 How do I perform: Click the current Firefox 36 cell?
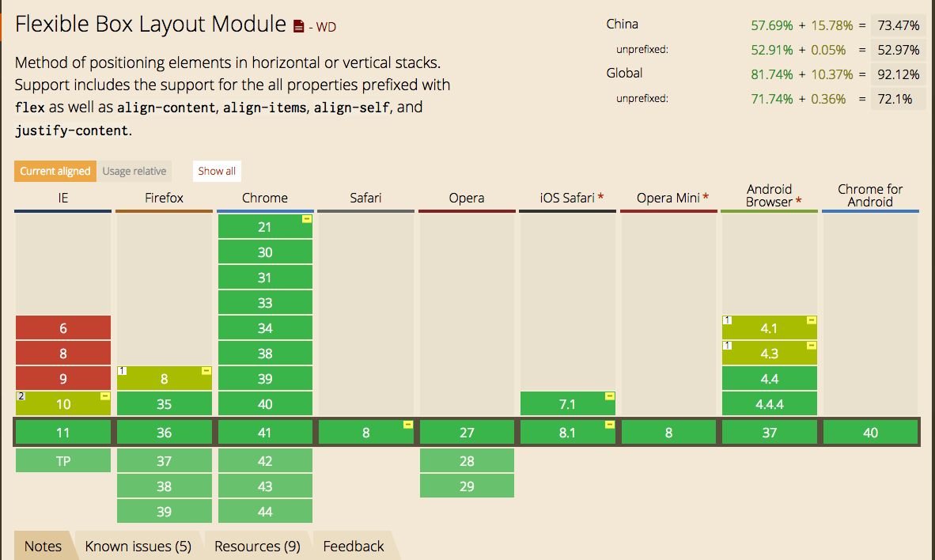click(164, 432)
